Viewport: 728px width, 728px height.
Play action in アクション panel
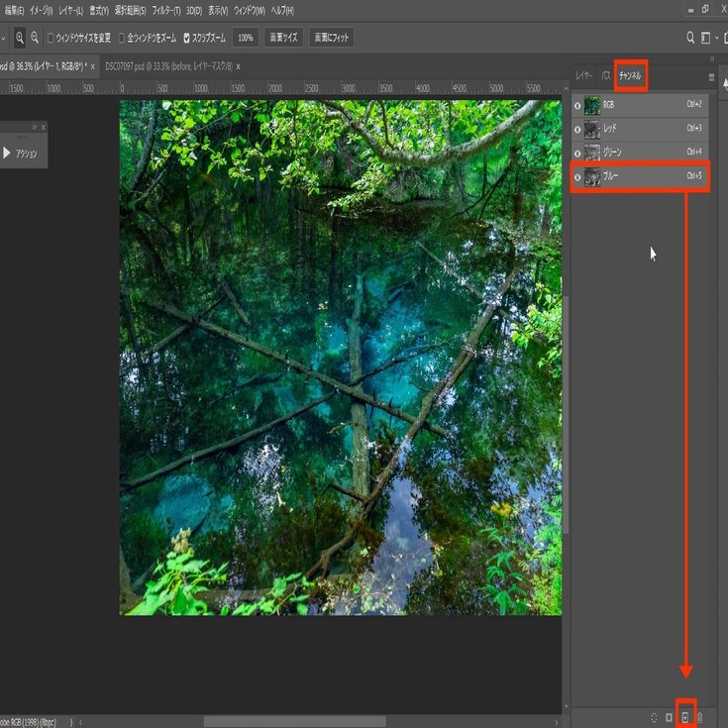[7, 153]
